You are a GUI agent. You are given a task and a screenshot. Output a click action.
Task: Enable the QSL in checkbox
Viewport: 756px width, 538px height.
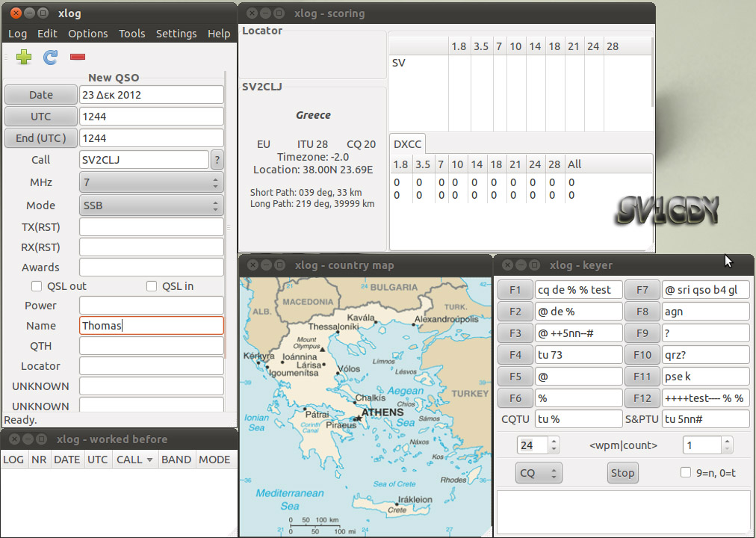(x=151, y=285)
